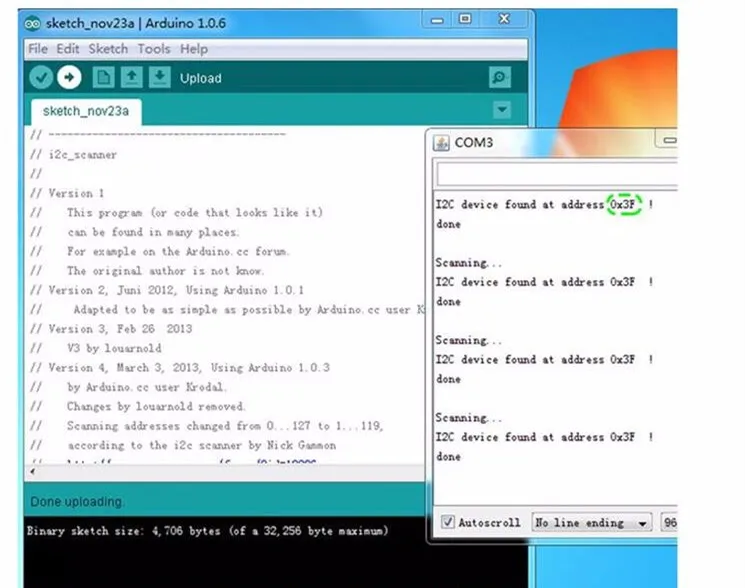Click the '// i2c_scanner' comment line

pyautogui.click(x=74, y=155)
